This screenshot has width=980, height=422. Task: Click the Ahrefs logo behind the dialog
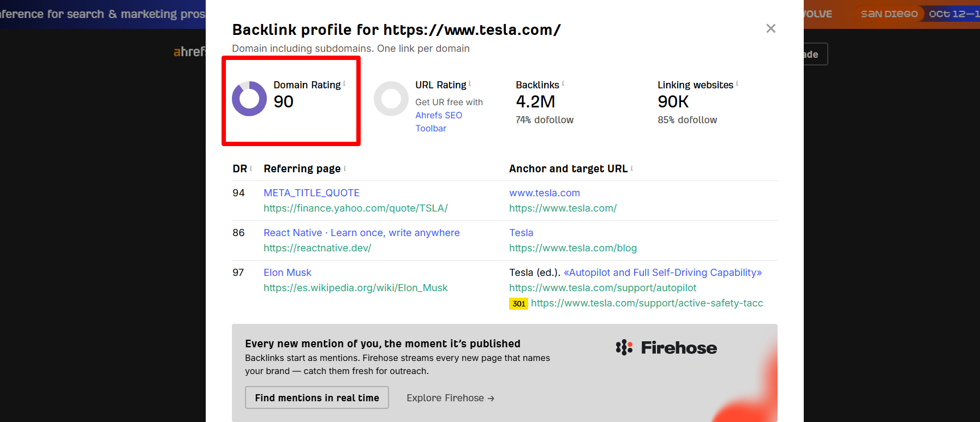189,52
